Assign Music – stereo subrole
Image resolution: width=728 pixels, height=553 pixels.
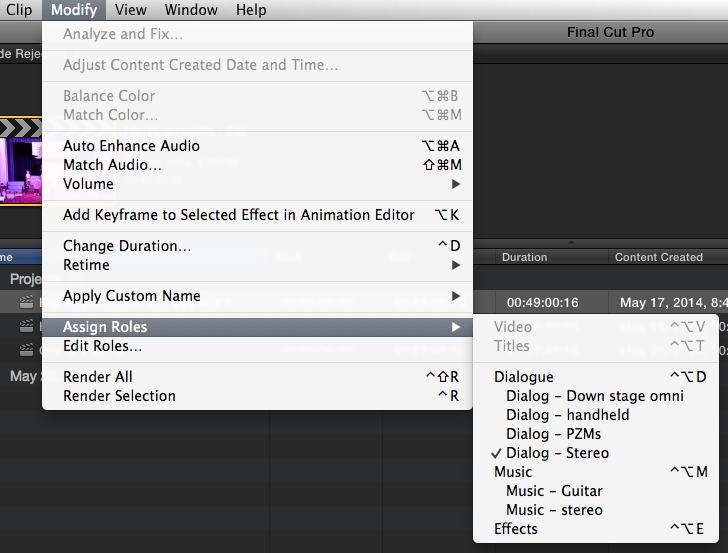pos(596,510)
